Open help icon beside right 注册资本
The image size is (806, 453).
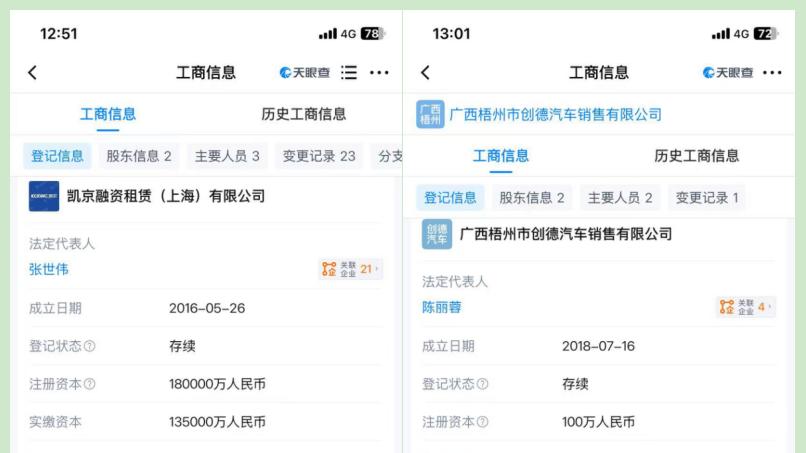point(482,422)
